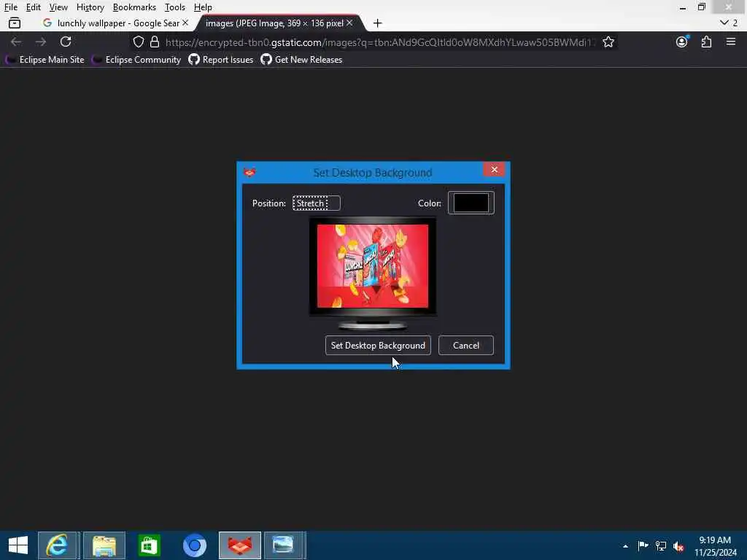This screenshot has height=560, width=747.
Task: Click the Set Desktop Background button
Action: click(378, 345)
